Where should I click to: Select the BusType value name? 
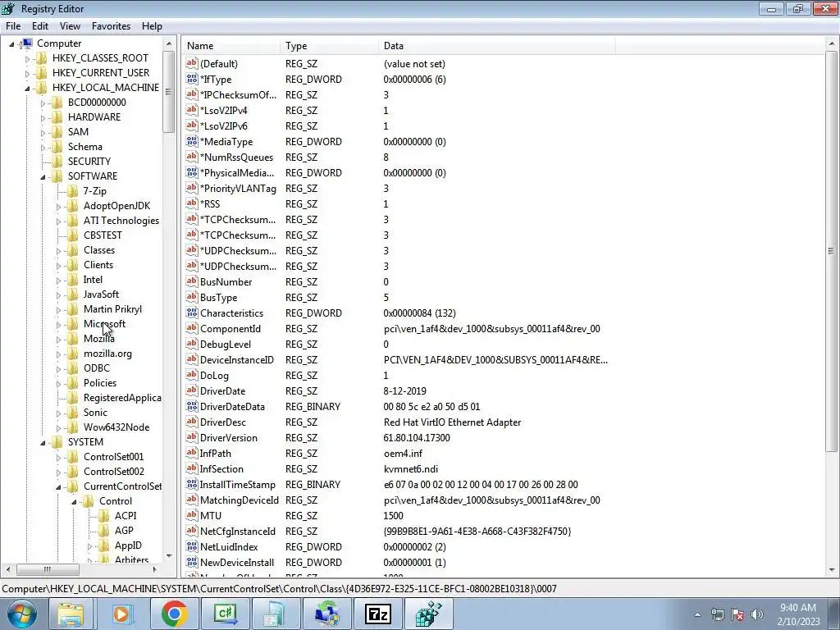[x=218, y=297]
